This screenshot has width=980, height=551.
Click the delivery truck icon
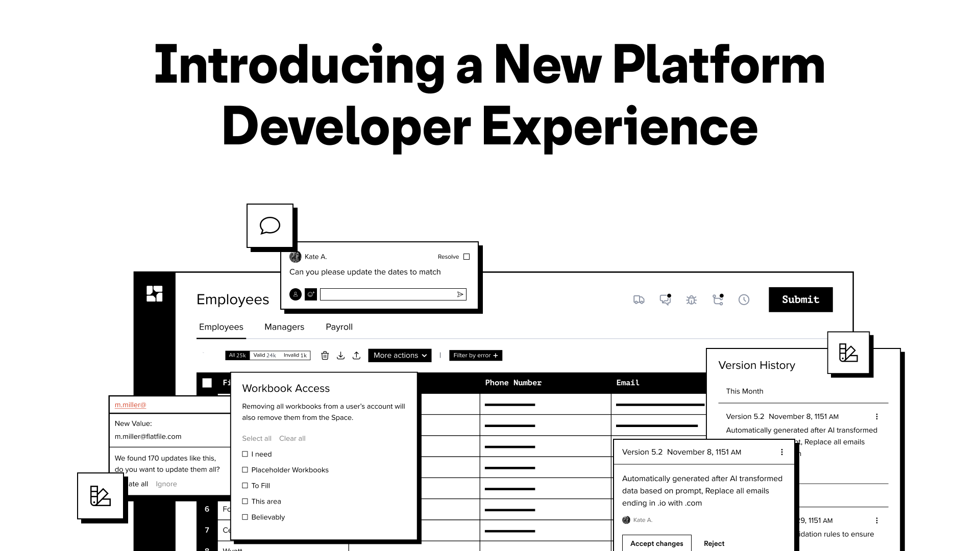pyautogui.click(x=639, y=300)
